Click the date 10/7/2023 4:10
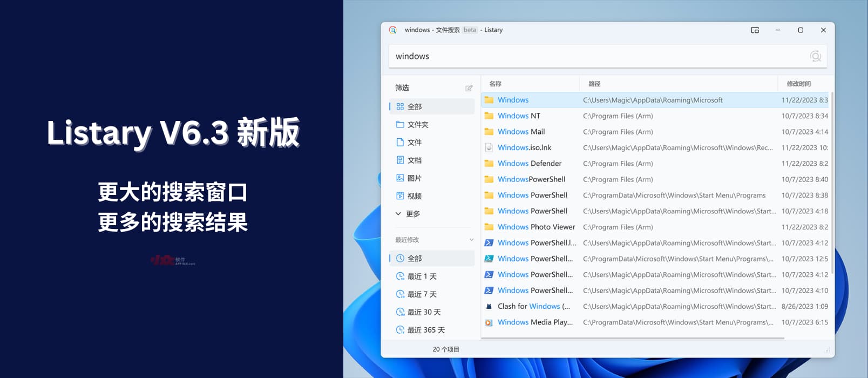 click(x=805, y=291)
